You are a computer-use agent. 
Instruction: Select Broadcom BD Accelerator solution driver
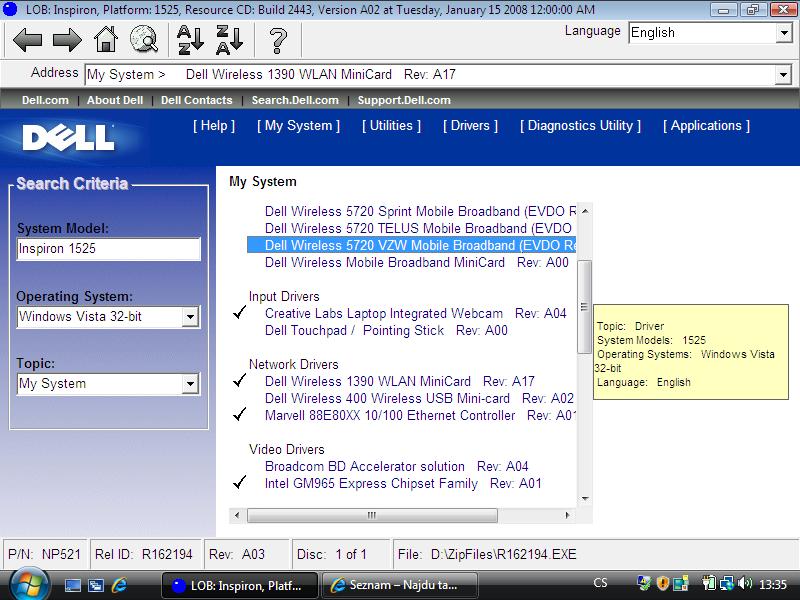coord(396,466)
